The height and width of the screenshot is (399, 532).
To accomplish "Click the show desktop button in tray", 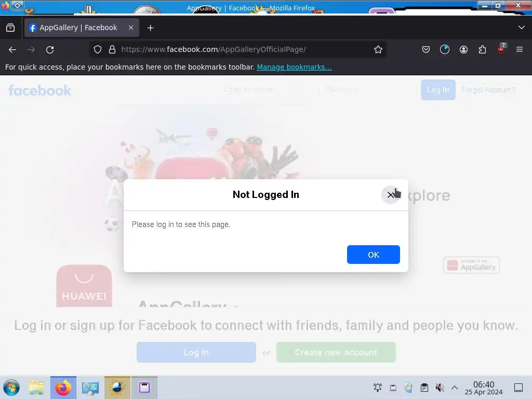I will point(518,388).
